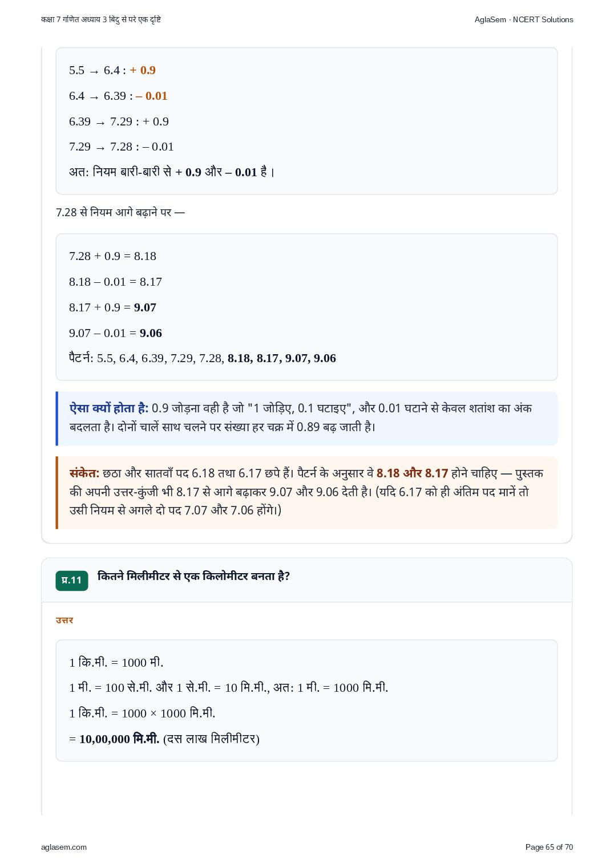Click the line '1 कि.मी. = 1000 मी.'

pyautogui.click(x=116, y=662)
